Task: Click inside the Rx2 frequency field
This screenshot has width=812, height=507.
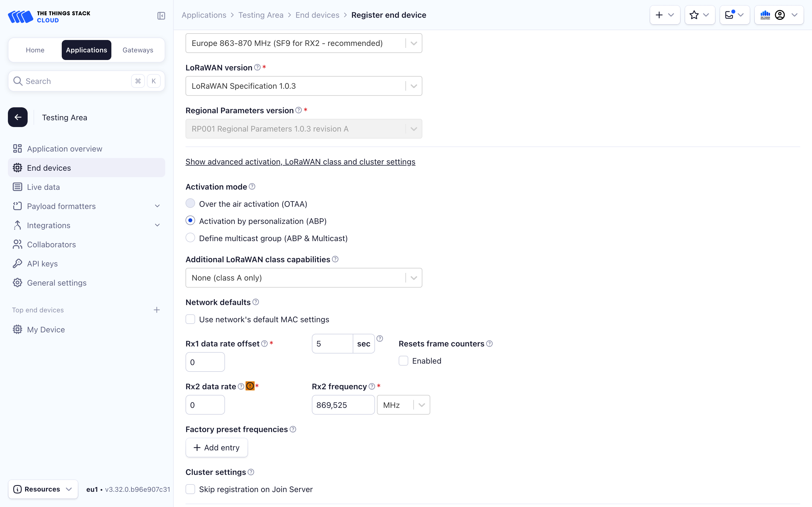Action: pos(343,405)
